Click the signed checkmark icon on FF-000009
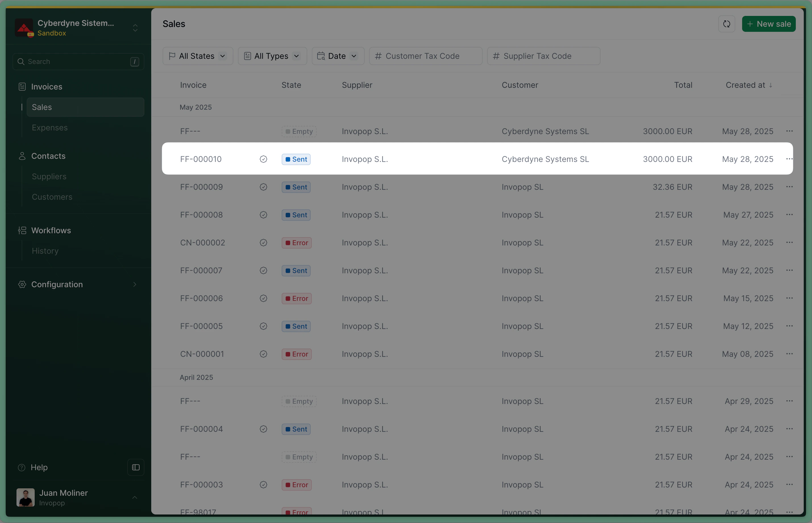This screenshot has width=812, height=523. 263,187
